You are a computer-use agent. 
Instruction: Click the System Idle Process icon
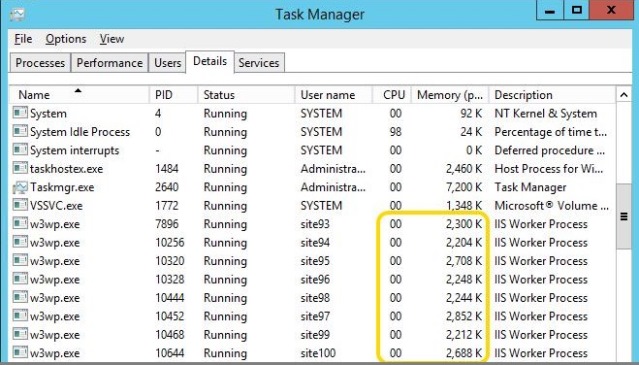point(20,131)
